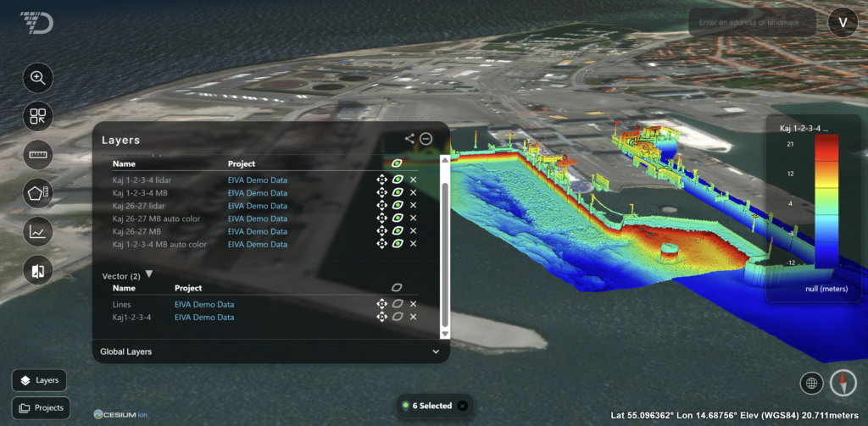Screen dimensions: 868x426
Task: Fly to Kaj 1-2-3-4 lidar layer
Action: (381, 180)
